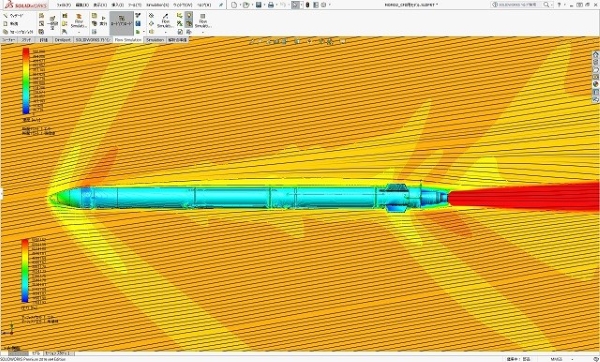Select the DimXpert ribbon tab

pyautogui.click(x=62, y=40)
